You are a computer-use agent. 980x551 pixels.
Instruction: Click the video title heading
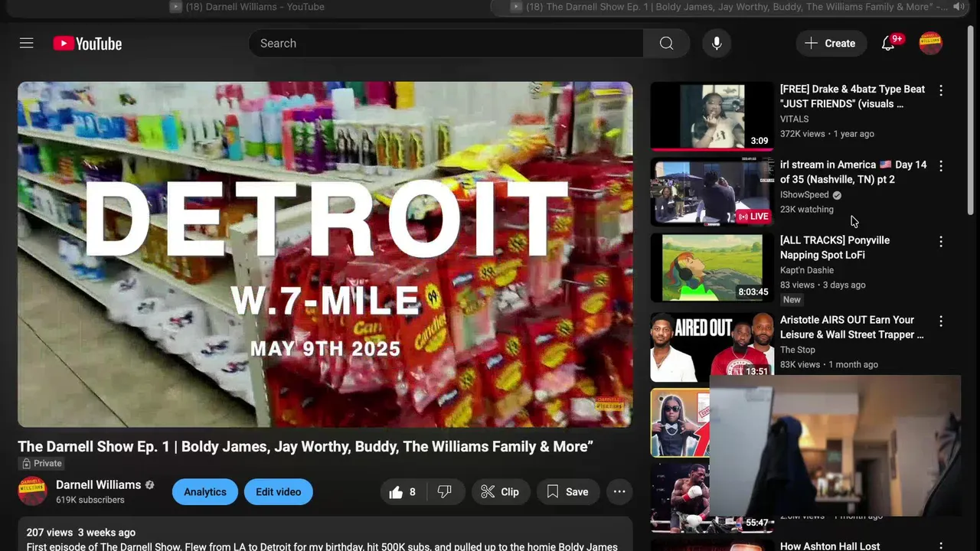[x=305, y=446]
